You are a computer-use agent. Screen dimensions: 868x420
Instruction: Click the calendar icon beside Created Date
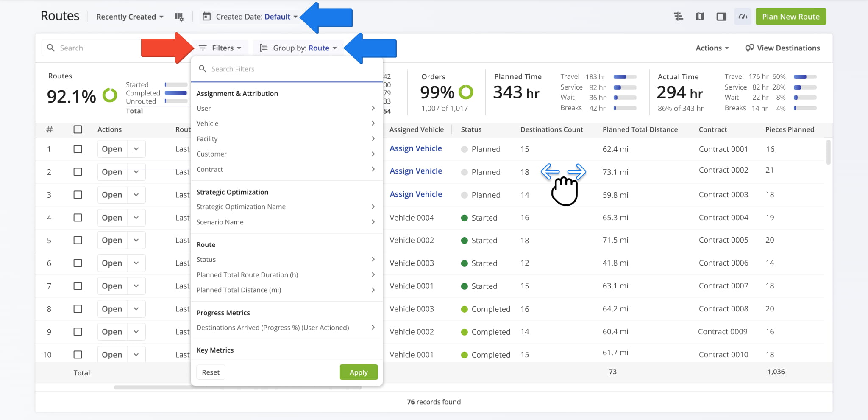pos(207,17)
